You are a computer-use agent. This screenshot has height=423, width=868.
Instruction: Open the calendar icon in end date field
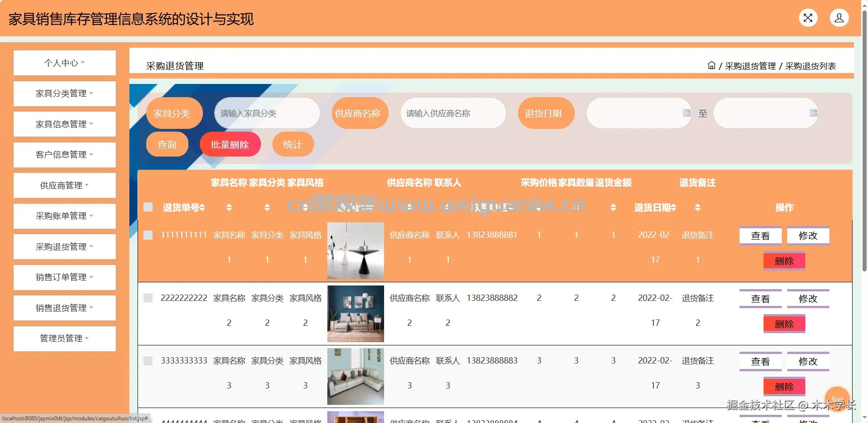(x=814, y=113)
